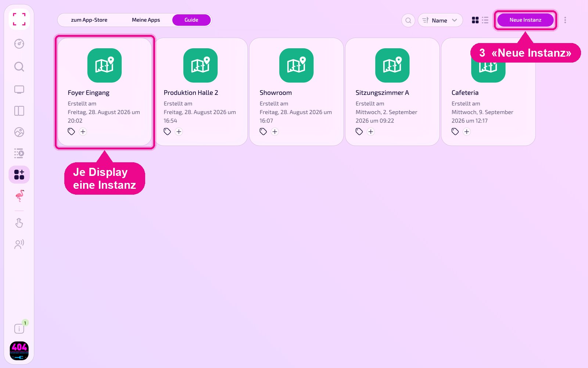Click the frame logo at sidebar top
This screenshot has height=368, width=588.
19,19
